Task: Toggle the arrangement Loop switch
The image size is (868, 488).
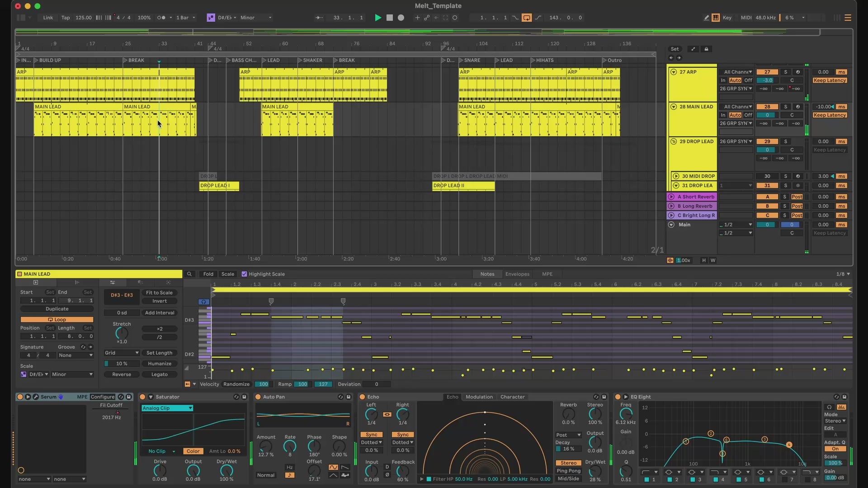Action: coord(527,18)
